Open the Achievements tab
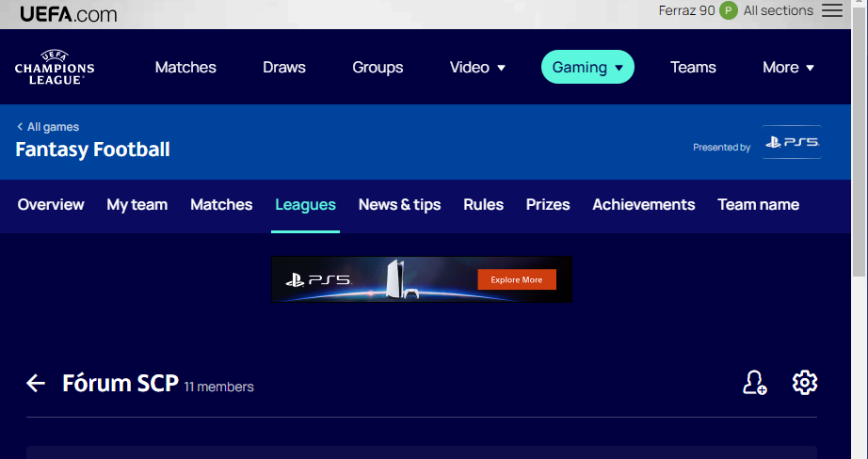Viewport: 868px width, 459px height. (x=644, y=205)
